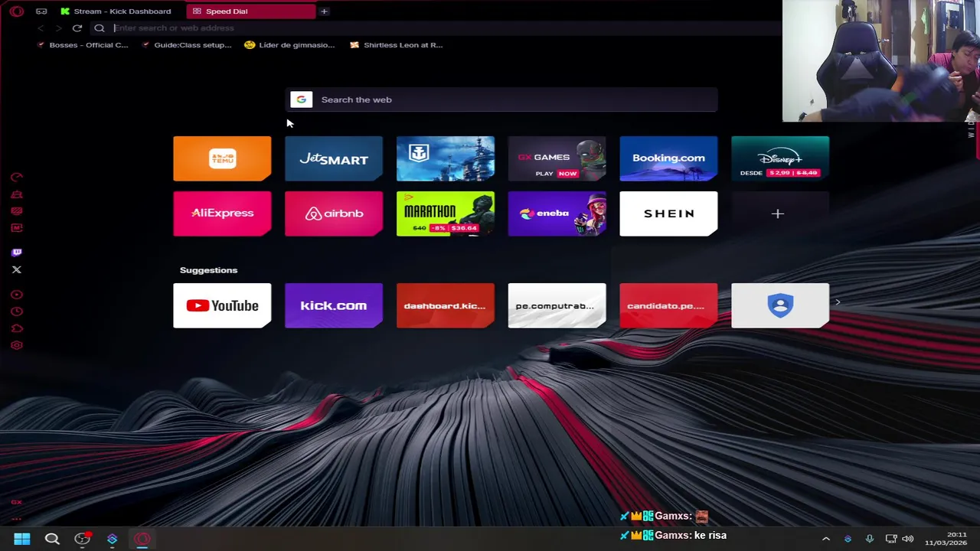Viewport: 980px width, 551px height.
Task: Open the Player sidebar icon
Action: point(16,295)
